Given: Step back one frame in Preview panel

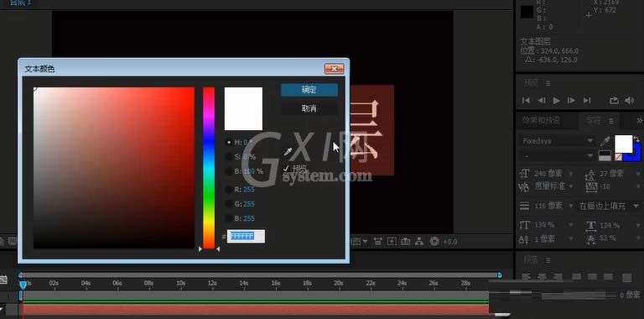Looking at the screenshot, I should [542, 100].
